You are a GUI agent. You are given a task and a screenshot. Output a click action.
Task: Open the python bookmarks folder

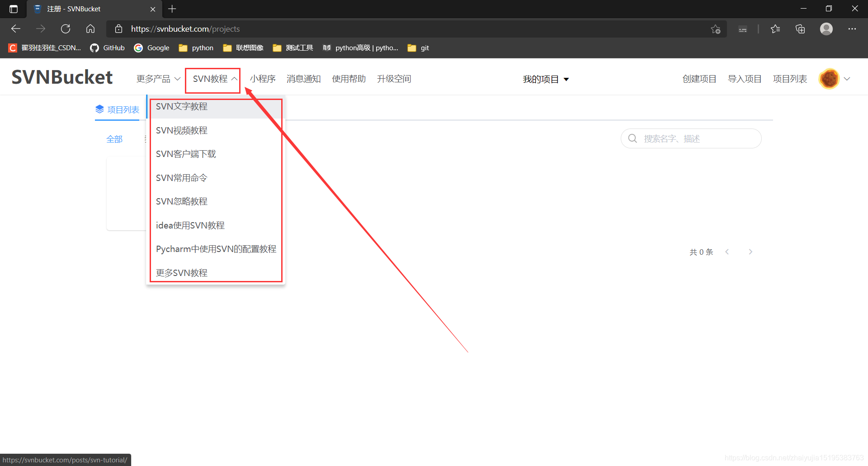coord(195,48)
